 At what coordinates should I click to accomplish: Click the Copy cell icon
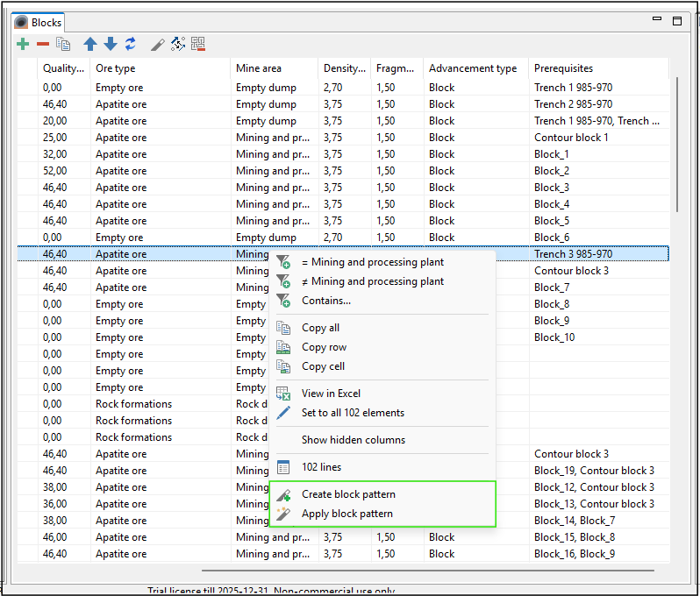(283, 366)
